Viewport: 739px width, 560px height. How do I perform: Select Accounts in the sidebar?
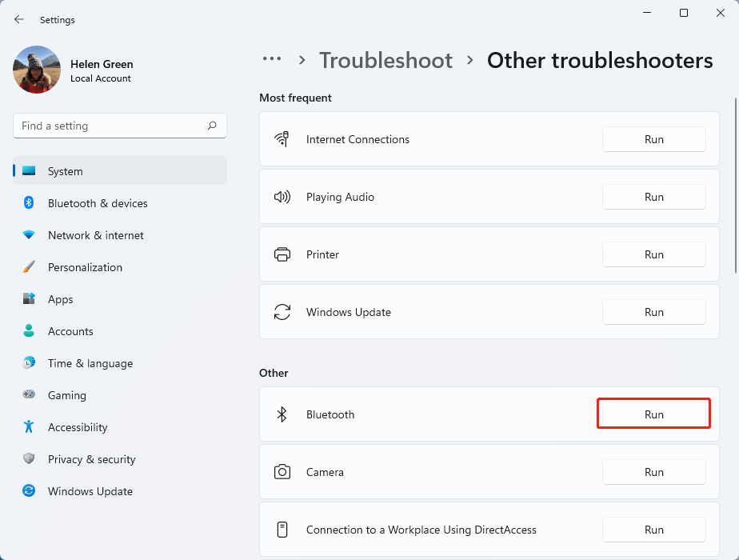coord(120,331)
